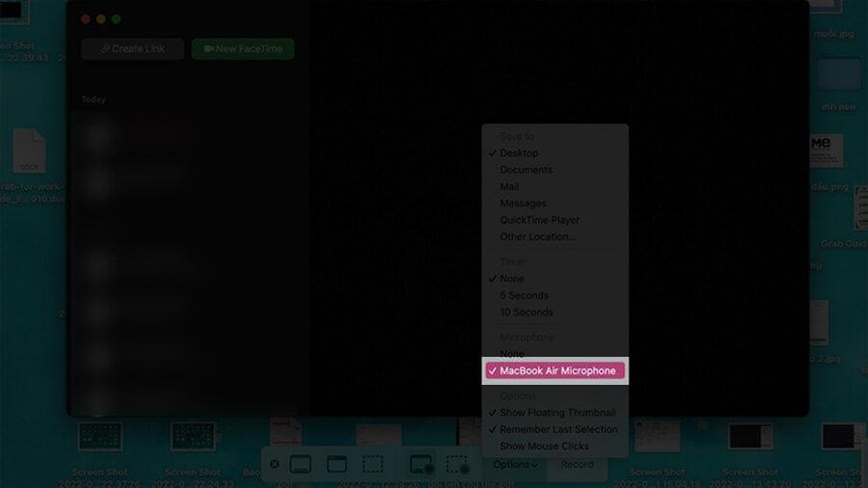Select Capture Selected Window icon
868x488 pixels.
pos(337,465)
